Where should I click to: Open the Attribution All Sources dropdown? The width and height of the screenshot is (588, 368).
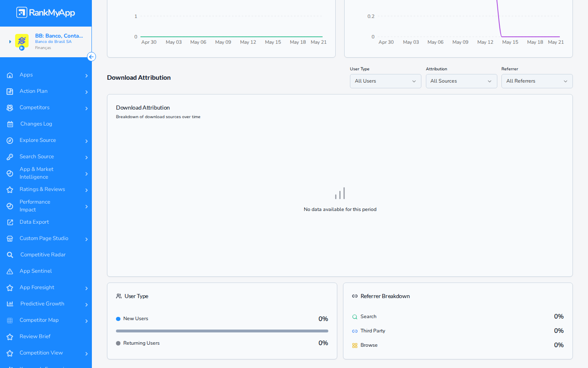[x=461, y=81]
